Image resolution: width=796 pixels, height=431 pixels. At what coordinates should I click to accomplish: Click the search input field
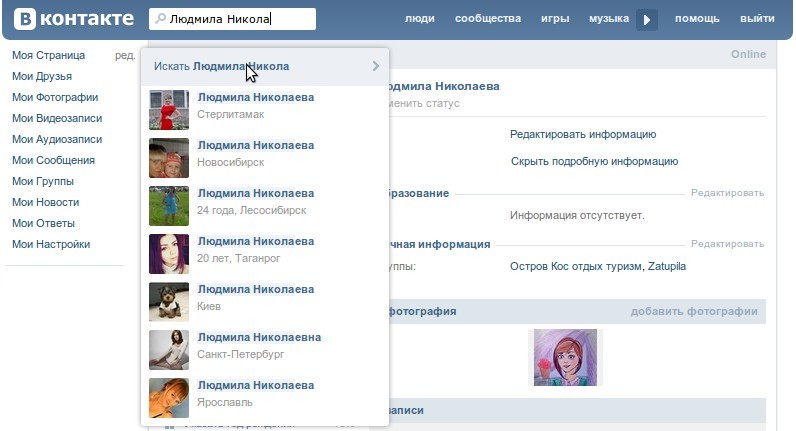(238, 19)
